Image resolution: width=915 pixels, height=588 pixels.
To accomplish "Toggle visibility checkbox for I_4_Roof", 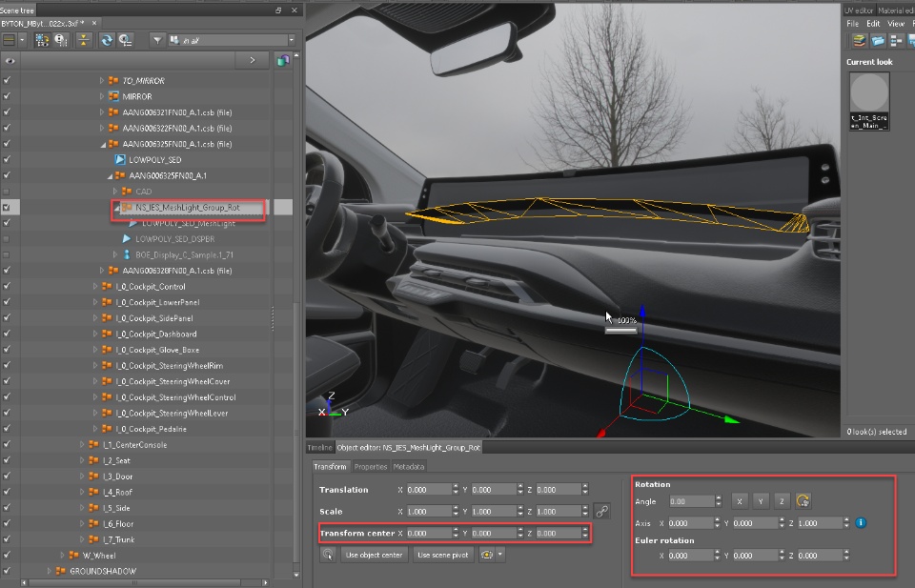I will [7, 492].
